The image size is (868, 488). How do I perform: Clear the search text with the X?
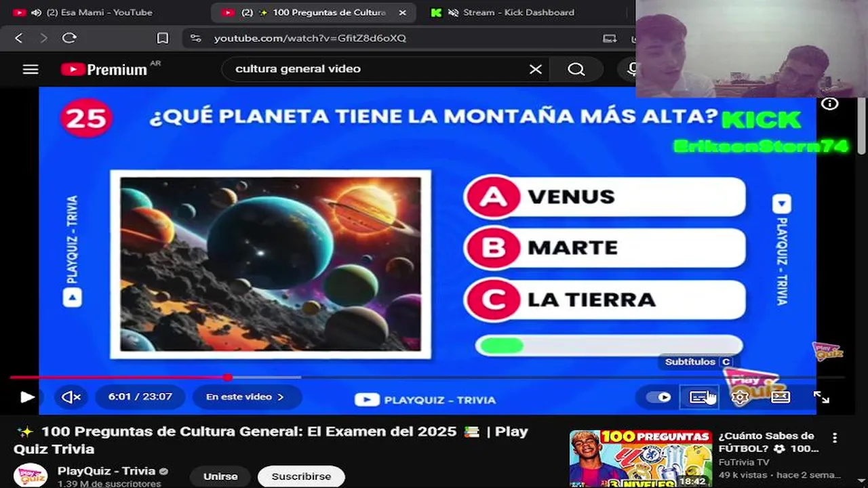[536, 69]
